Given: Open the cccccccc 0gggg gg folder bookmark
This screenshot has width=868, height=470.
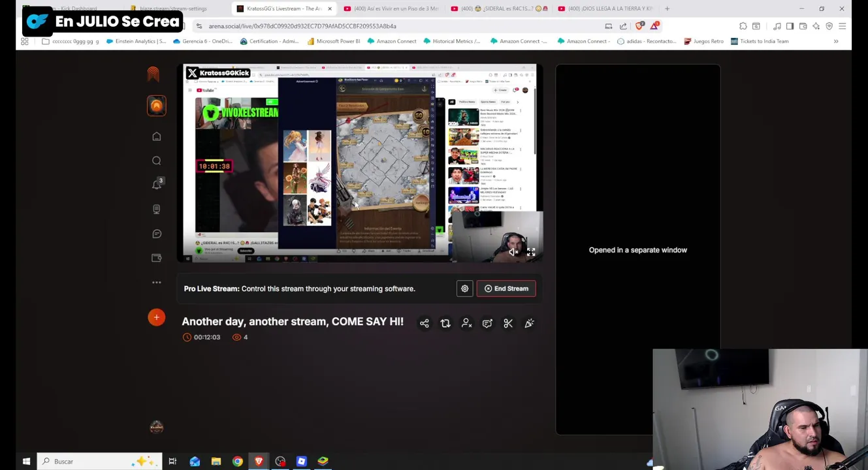Looking at the screenshot, I should click(71, 41).
